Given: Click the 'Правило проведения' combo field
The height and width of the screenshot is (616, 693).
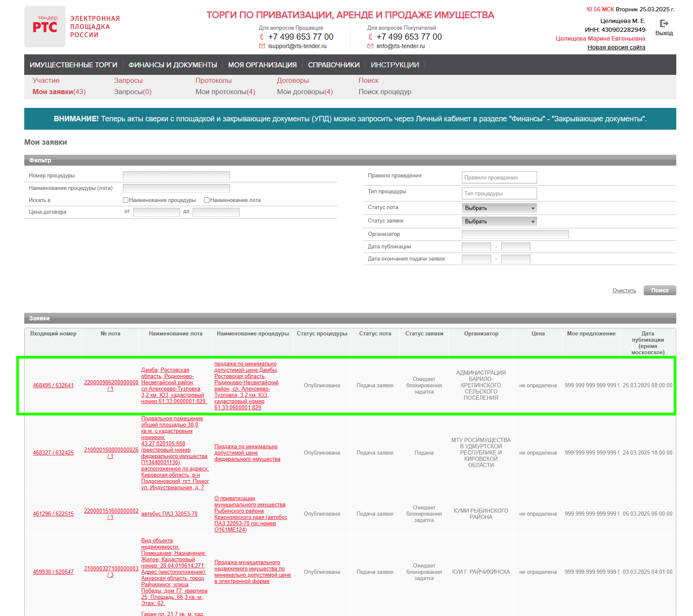Looking at the screenshot, I should (x=499, y=177).
